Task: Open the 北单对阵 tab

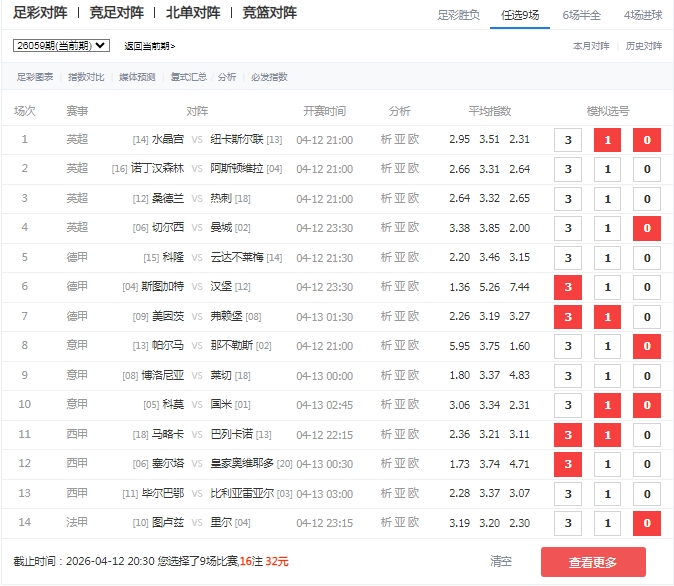Action: coord(192,13)
